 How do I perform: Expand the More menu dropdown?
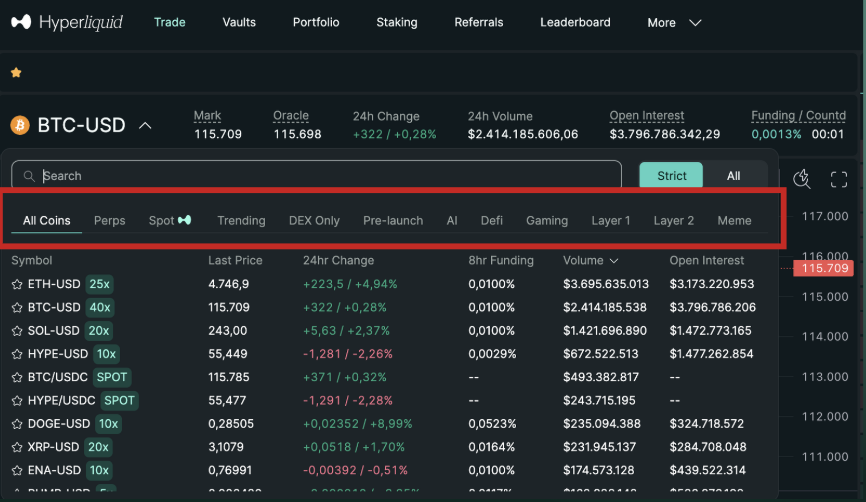tap(674, 23)
